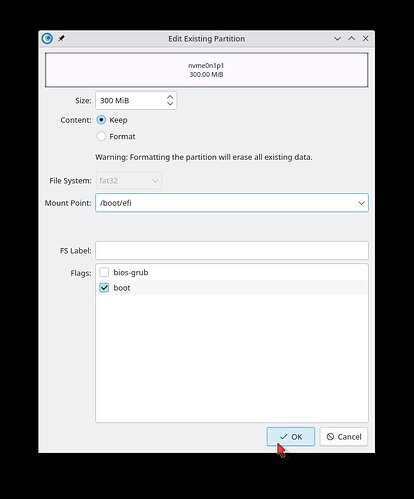Select the Keep content radio button
This screenshot has height=499, width=414.
(x=101, y=120)
